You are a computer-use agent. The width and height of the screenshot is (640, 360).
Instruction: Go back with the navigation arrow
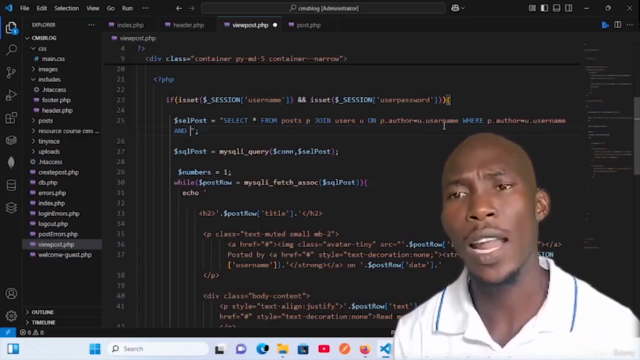(179, 8)
